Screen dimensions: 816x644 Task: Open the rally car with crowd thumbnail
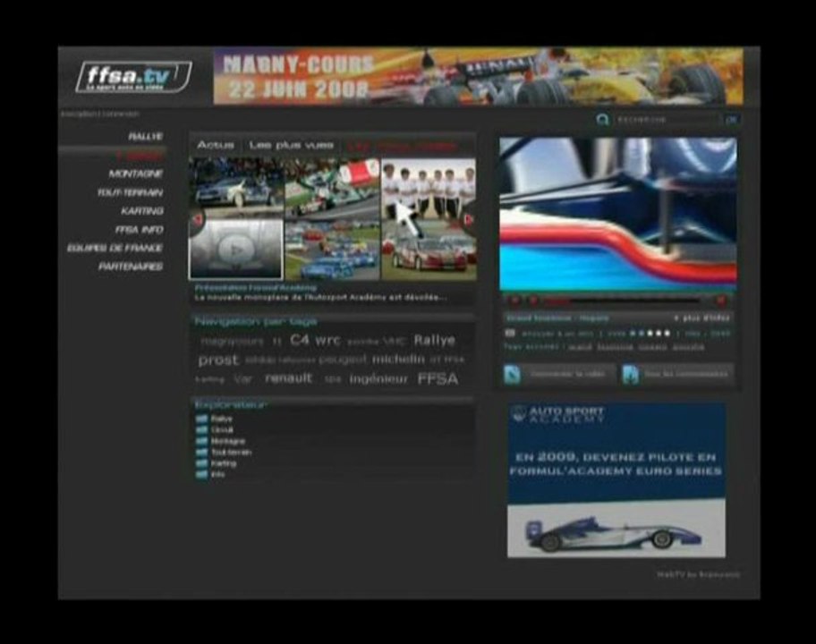pyautogui.click(x=236, y=189)
